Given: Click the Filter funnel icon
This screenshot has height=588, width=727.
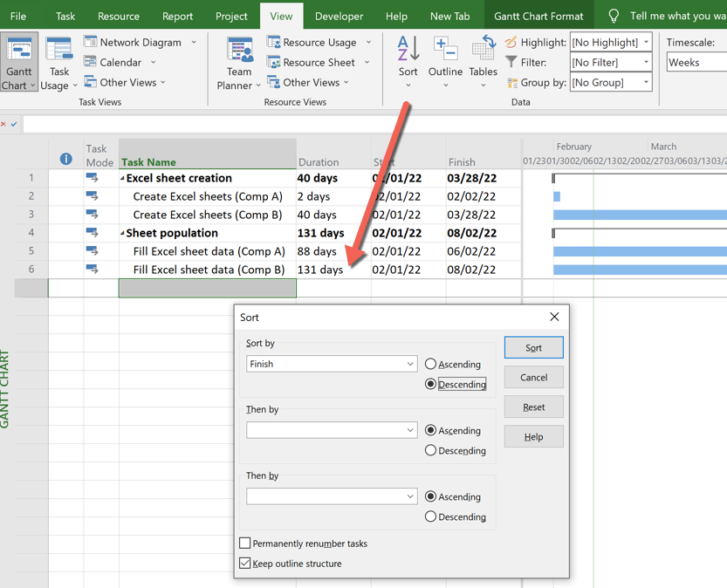Looking at the screenshot, I should coord(511,62).
